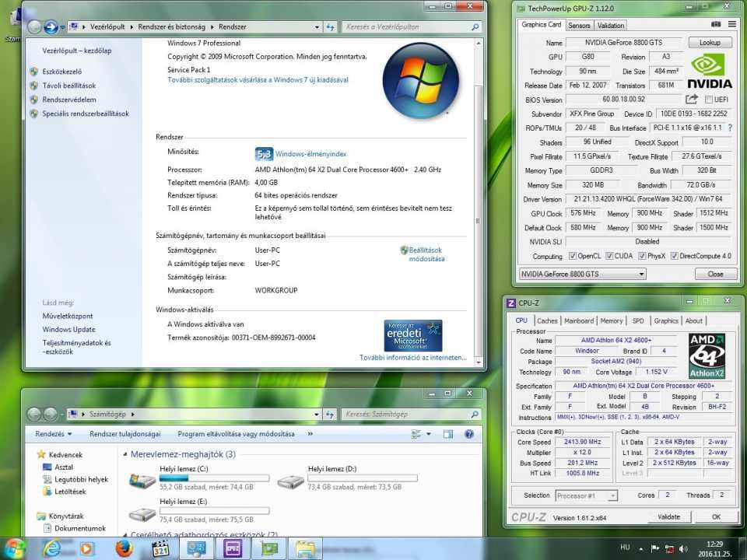Click the Bus Interface question mark icon
The image size is (747, 560).
click(x=730, y=128)
